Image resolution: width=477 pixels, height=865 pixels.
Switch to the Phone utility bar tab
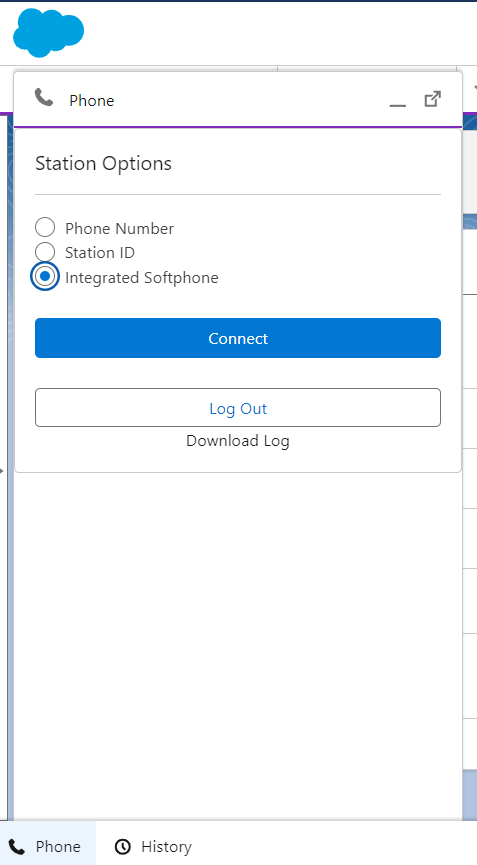coord(48,846)
